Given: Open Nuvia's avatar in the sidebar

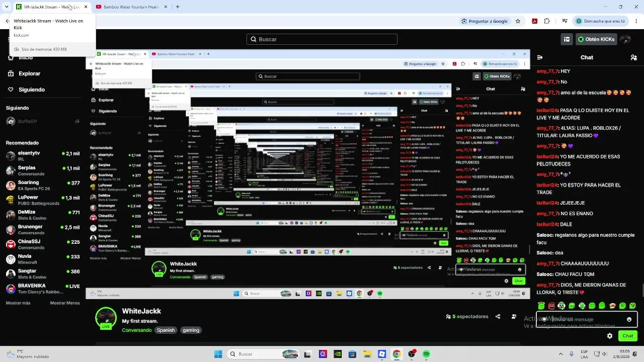Looking at the screenshot, I should coord(11,259).
